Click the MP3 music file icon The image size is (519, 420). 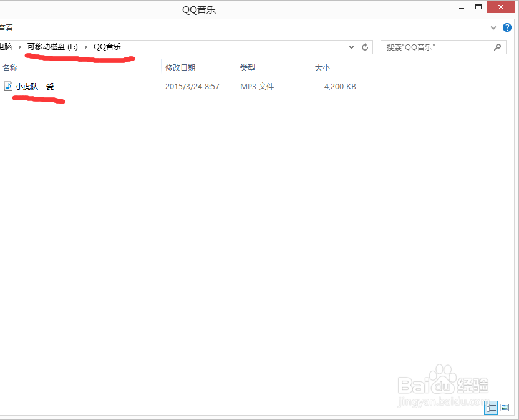point(8,87)
